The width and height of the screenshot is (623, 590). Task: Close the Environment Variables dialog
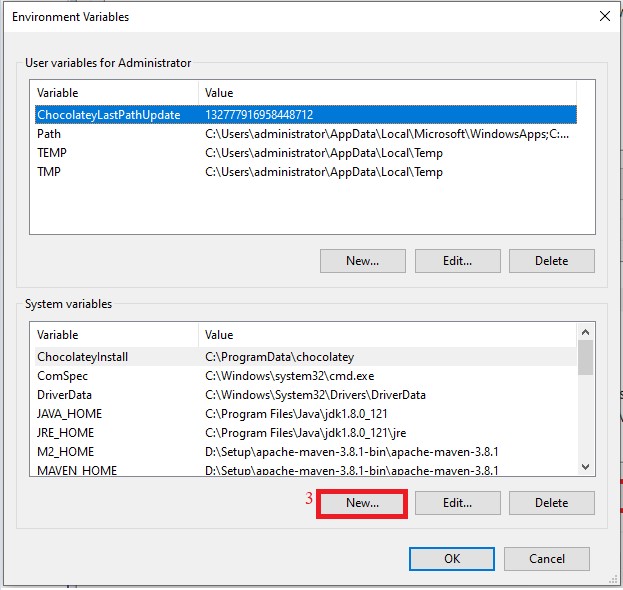click(605, 16)
